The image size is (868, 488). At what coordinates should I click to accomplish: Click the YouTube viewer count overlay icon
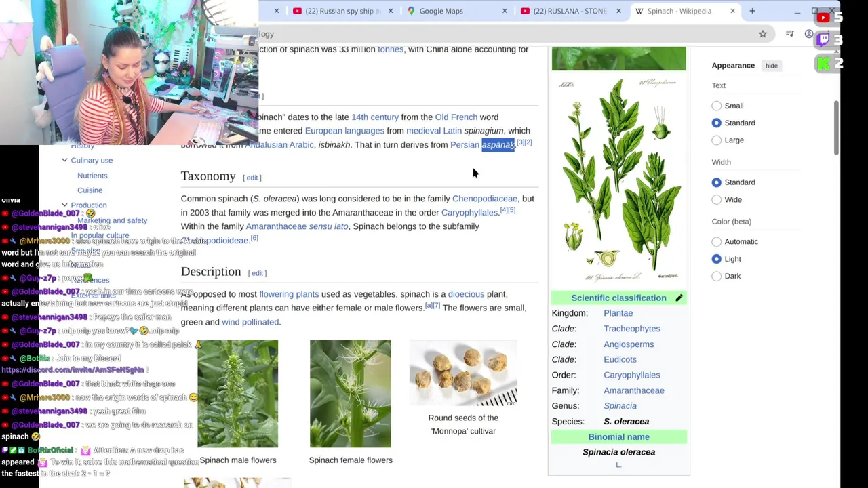(823, 18)
